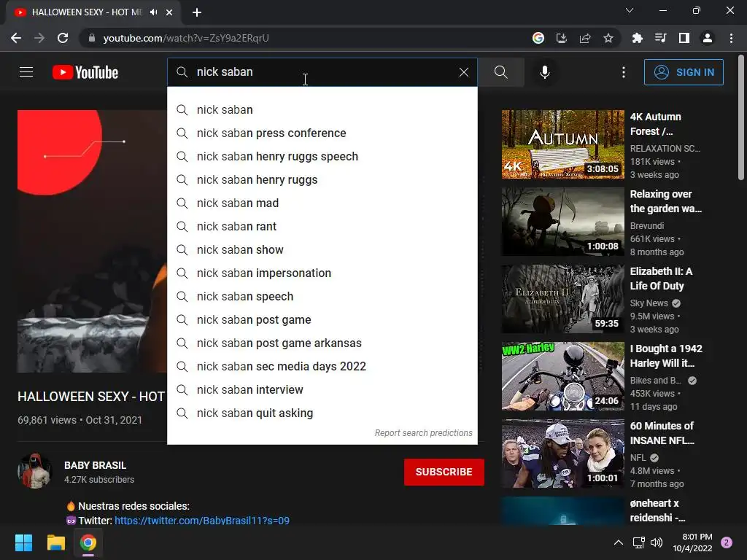Select suggestion "nick saban post game"
Screen dimensions: 747x560
tap(322, 319)
